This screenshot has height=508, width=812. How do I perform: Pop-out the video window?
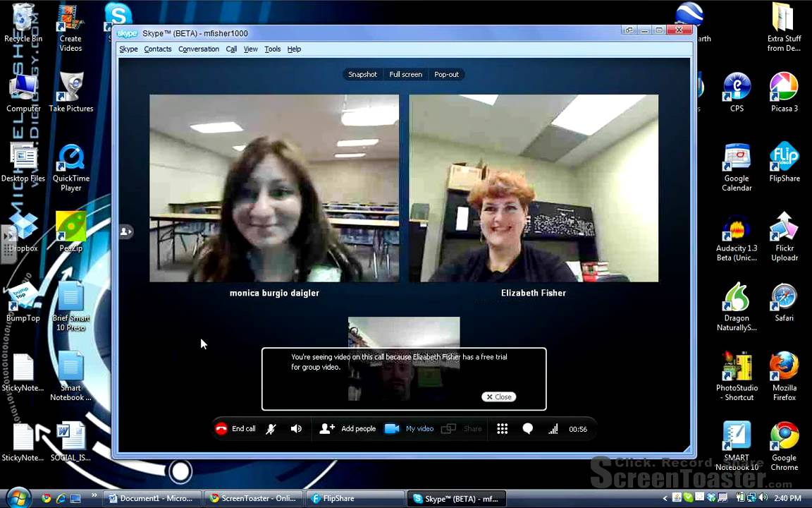pyautogui.click(x=446, y=74)
